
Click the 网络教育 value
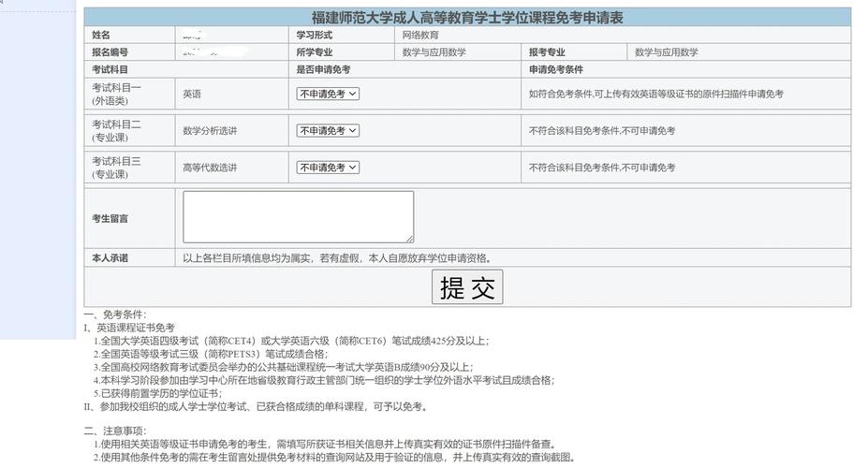(420, 35)
